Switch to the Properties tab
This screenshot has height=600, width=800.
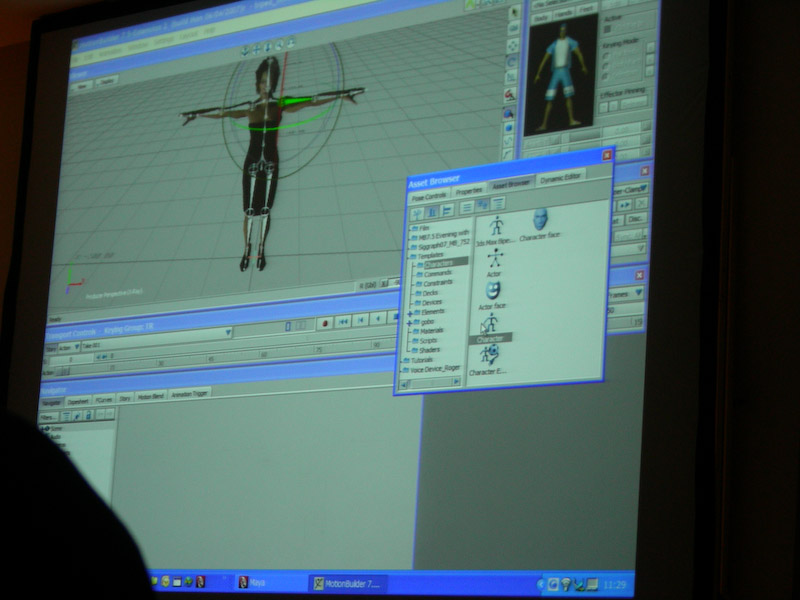coord(469,191)
